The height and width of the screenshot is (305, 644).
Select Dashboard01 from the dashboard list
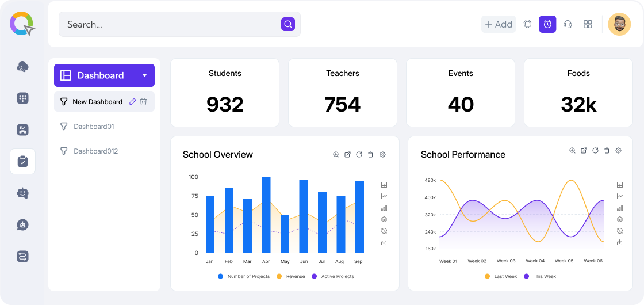point(94,127)
